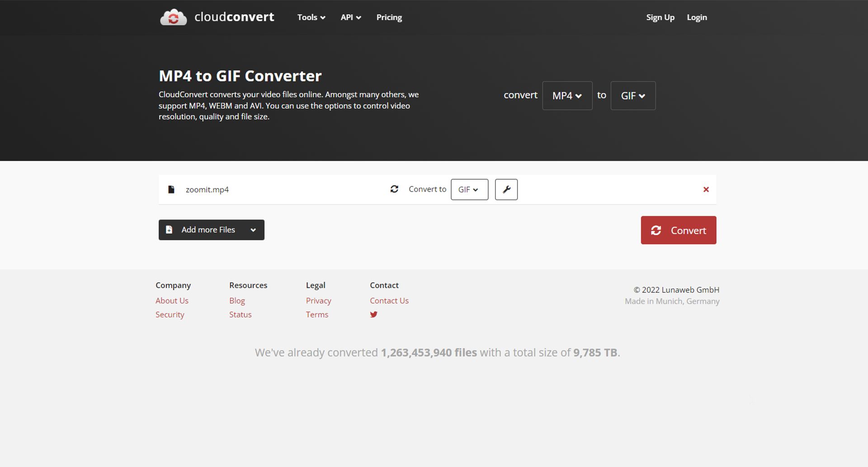Open the Twitter bird icon link
The width and height of the screenshot is (868, 467).
pyautogui.click(x=373, y=315)
